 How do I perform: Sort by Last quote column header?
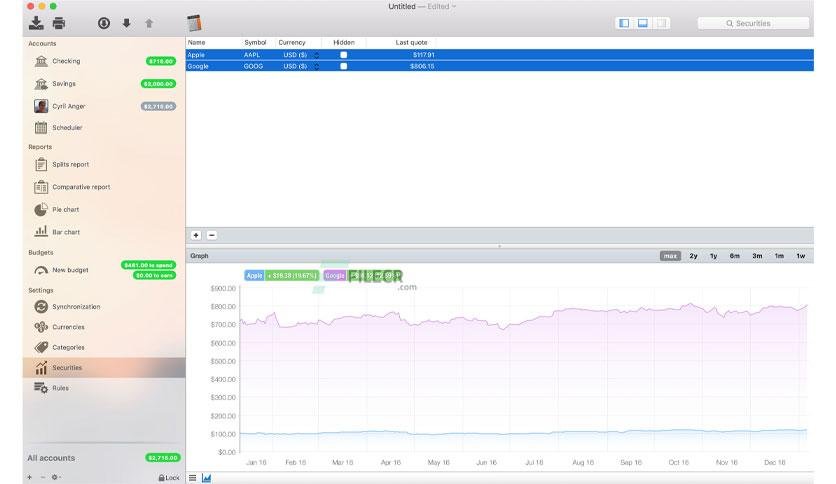(411, 42)
